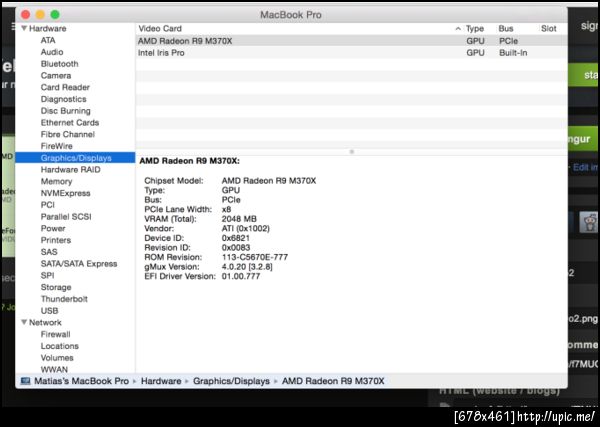Select ATA in the sidebar
This screenshot has width=600, height=427.
click(x=48, y=40)
